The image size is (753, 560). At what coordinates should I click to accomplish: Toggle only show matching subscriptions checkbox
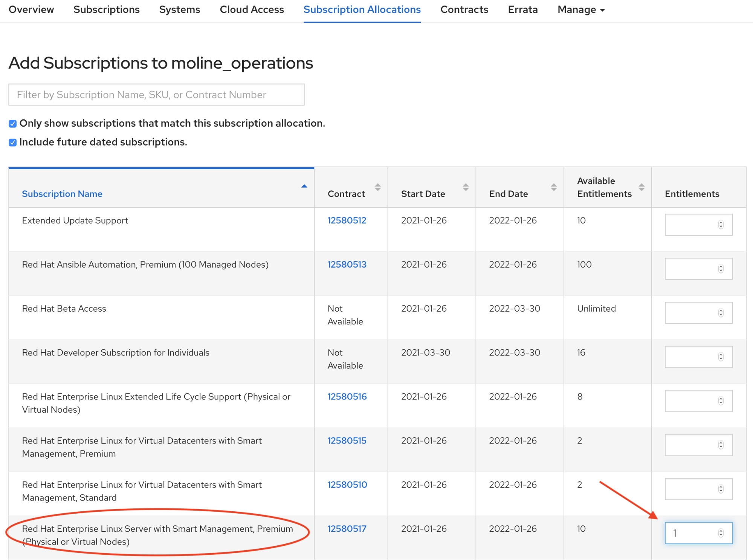13,124
